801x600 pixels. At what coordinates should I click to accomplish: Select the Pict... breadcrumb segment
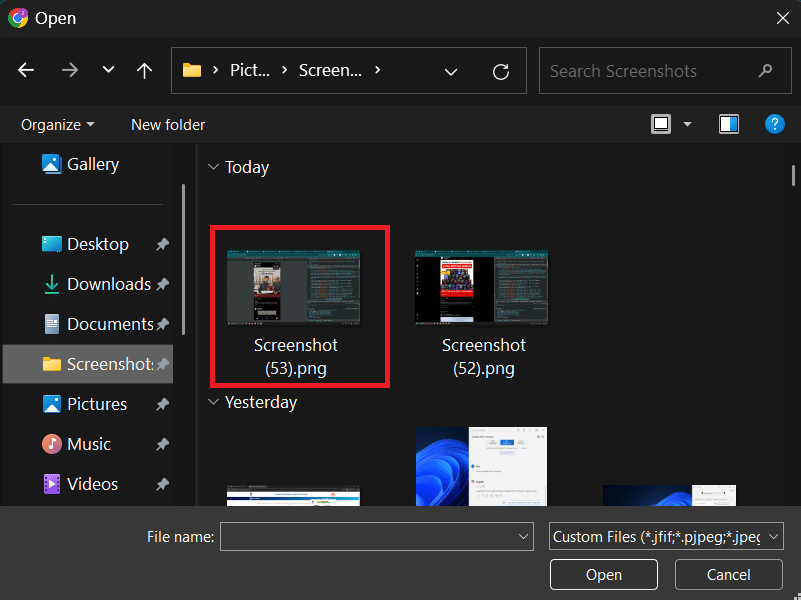[250, 70]
